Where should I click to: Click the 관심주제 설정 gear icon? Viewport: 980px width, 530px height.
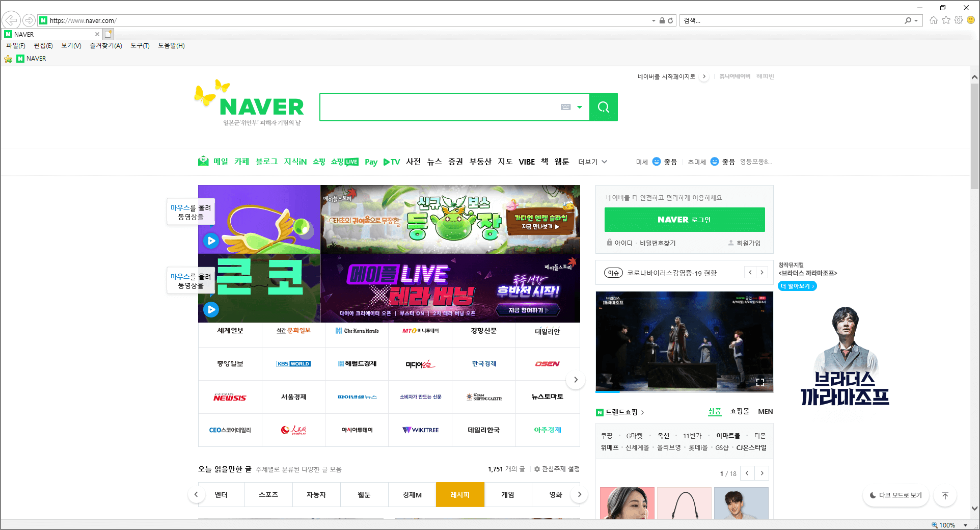point(537,469)
